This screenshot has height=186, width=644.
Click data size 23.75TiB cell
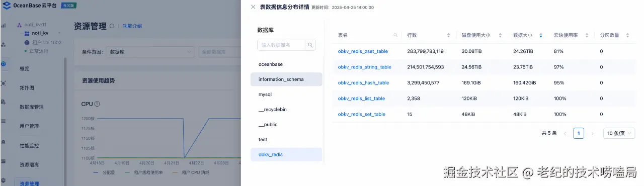[523, 67]
